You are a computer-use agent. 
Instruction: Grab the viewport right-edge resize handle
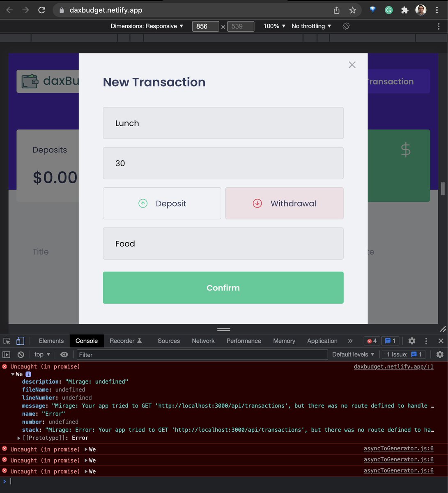443,189
